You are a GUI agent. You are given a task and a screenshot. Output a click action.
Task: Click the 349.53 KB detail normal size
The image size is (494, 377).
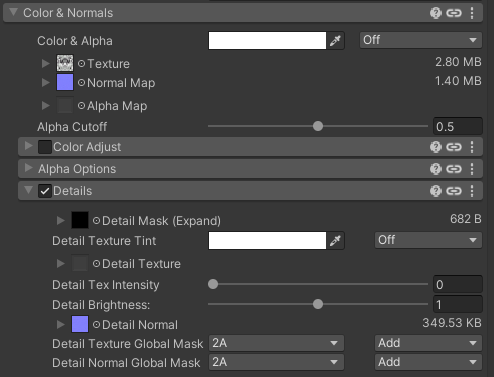(x=452, y=323)
